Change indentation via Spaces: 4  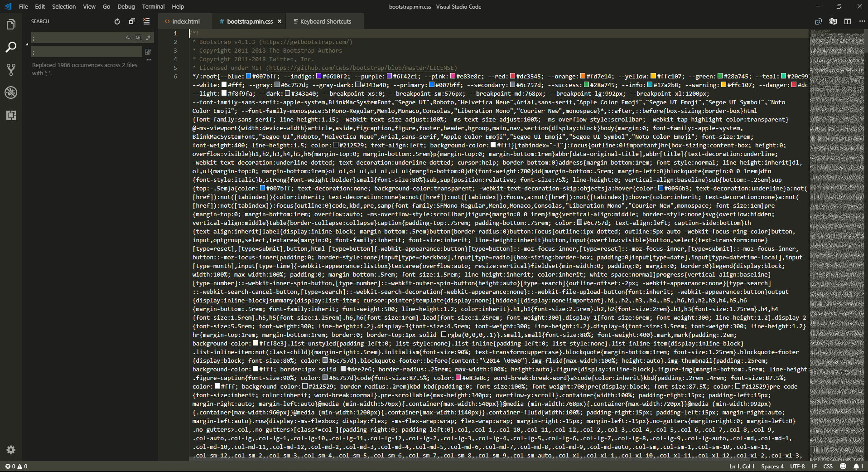click(x=772, y=466)
